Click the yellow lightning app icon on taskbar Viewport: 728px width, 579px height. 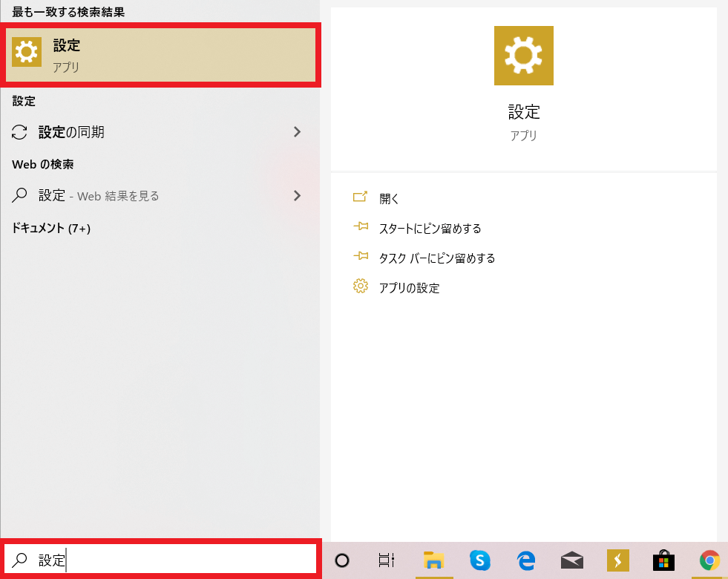click(617, 560)
